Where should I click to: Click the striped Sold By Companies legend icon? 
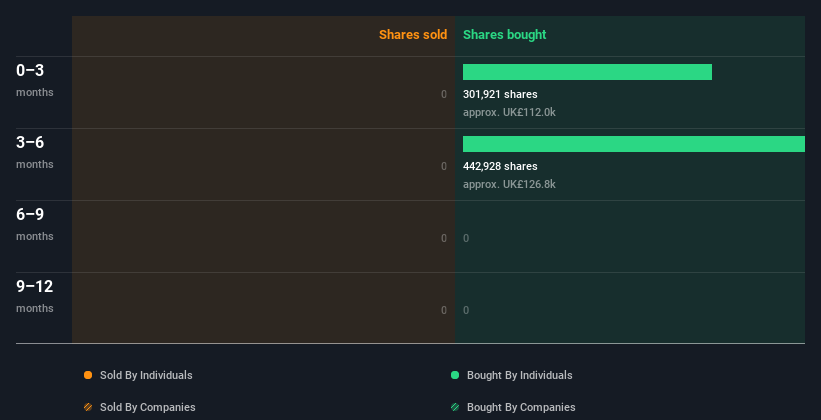[88, 407]
